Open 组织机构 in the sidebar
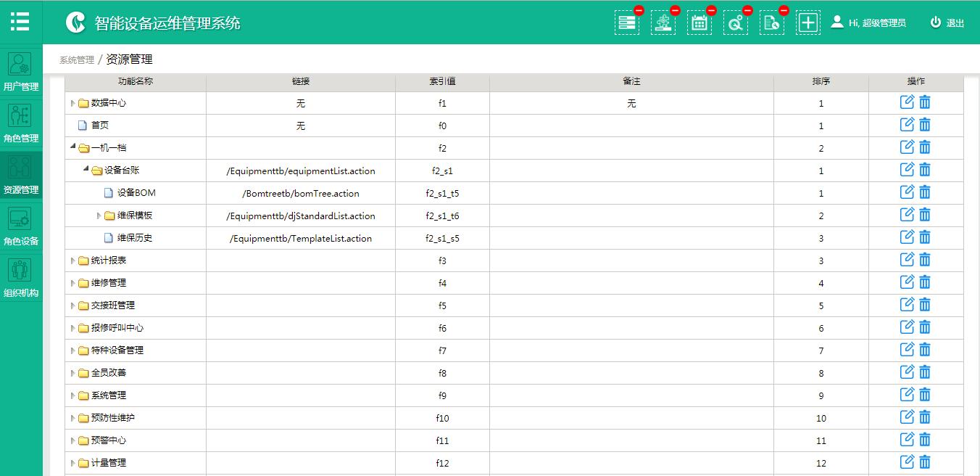 tap(21, 279)
